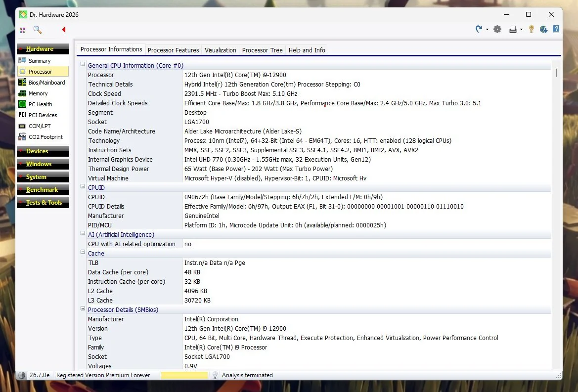Collapse Processor Details (SMBios) group
Image resolution: width=578 pixels, height=392 pixels.
pos(83,308)
